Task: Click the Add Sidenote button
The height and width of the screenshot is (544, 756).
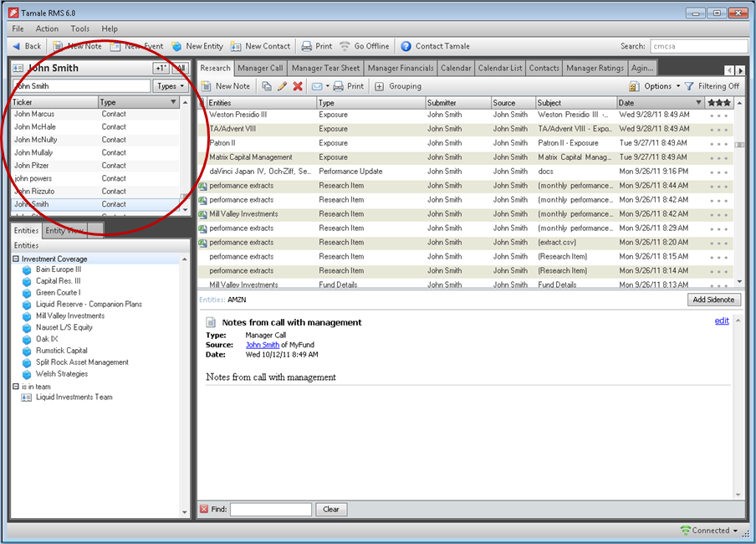Action: tap(715, 300)
